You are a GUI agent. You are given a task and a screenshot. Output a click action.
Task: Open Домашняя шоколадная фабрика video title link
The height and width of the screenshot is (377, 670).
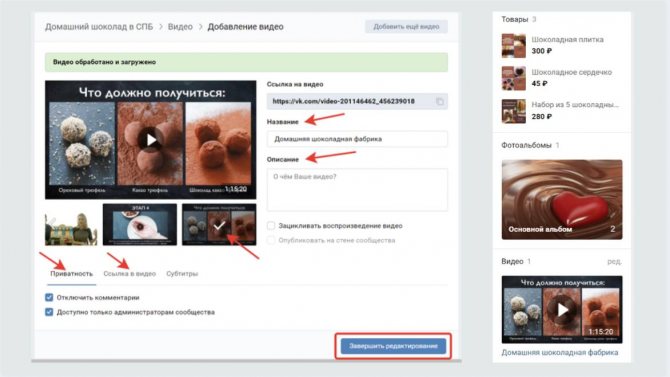(560, 353)
